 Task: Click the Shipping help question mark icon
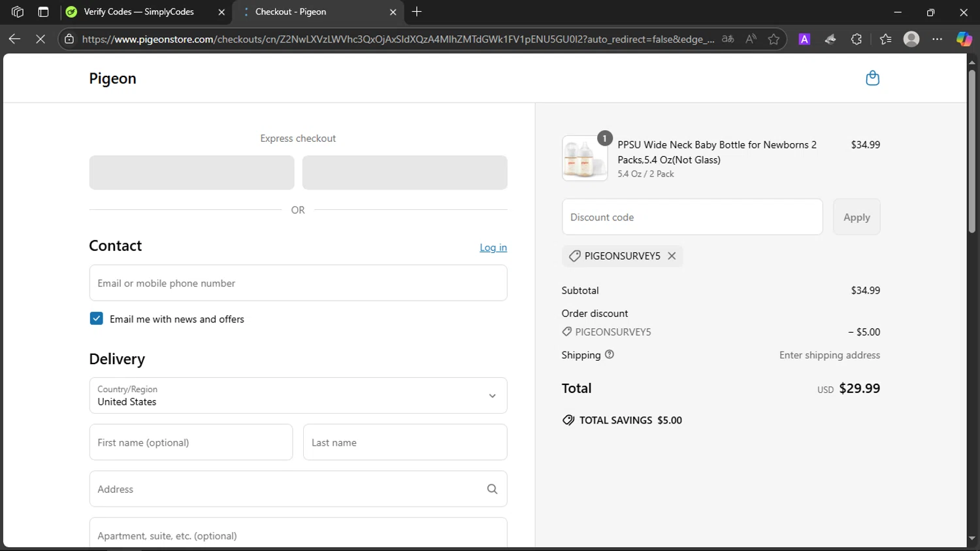[610, 354]
